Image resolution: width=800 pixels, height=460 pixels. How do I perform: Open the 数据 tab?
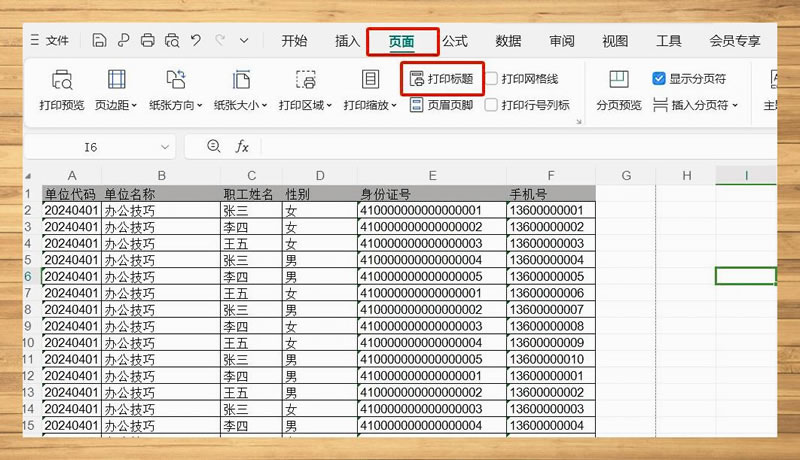508,41
